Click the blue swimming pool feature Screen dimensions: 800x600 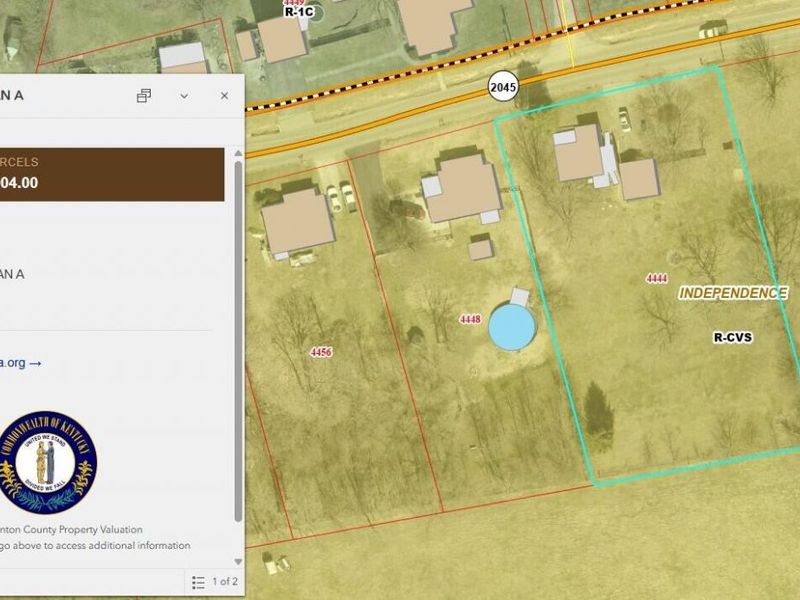512,326
